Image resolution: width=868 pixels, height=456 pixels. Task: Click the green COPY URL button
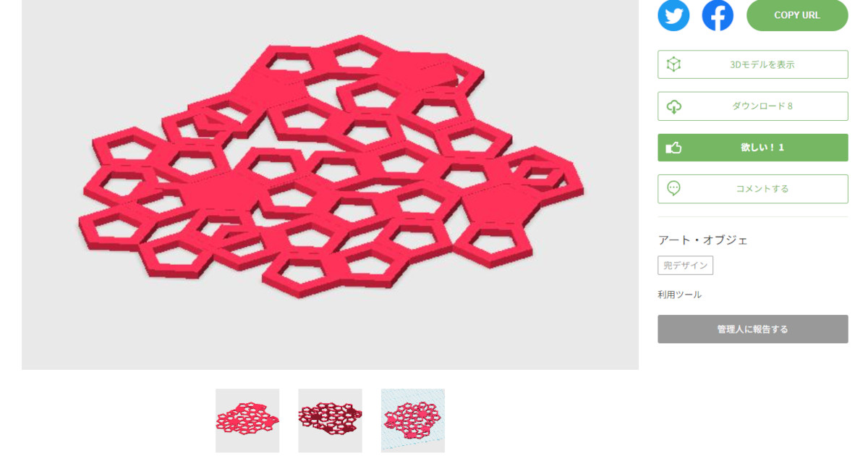pos(797,15)
